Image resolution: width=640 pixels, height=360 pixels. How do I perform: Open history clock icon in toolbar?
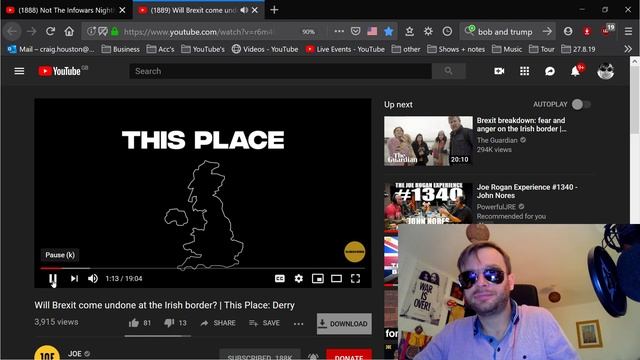click(447, 31)
